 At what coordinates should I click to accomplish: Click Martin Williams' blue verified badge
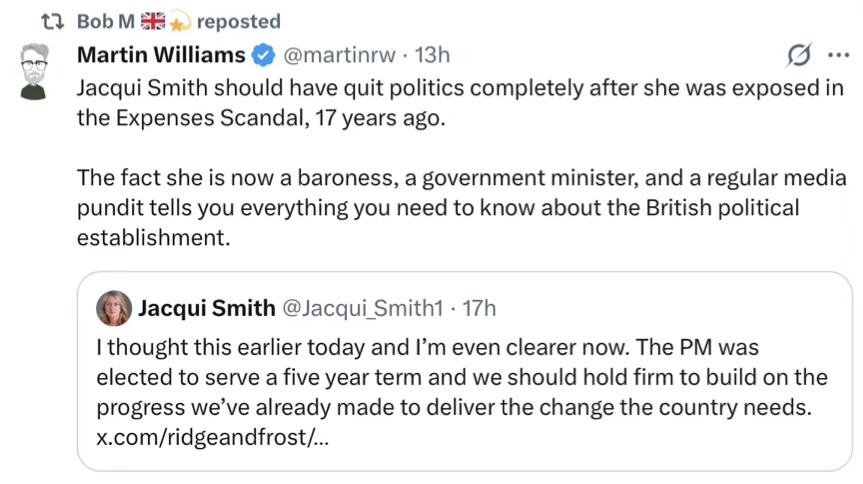click(x=263, y=54)
